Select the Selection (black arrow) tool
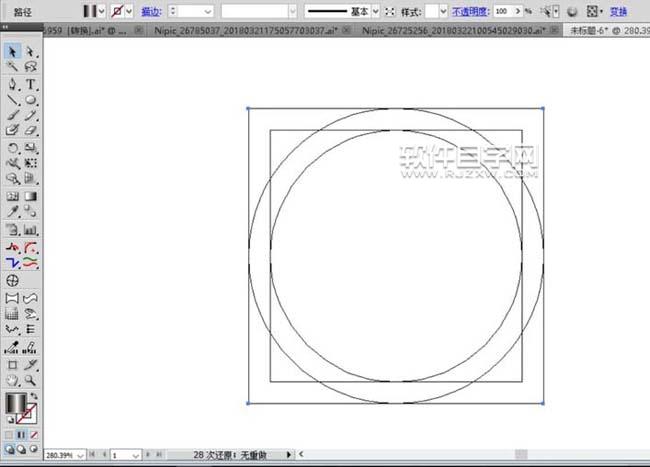Viewport: 650px width, 467px height. pos(12,51)
